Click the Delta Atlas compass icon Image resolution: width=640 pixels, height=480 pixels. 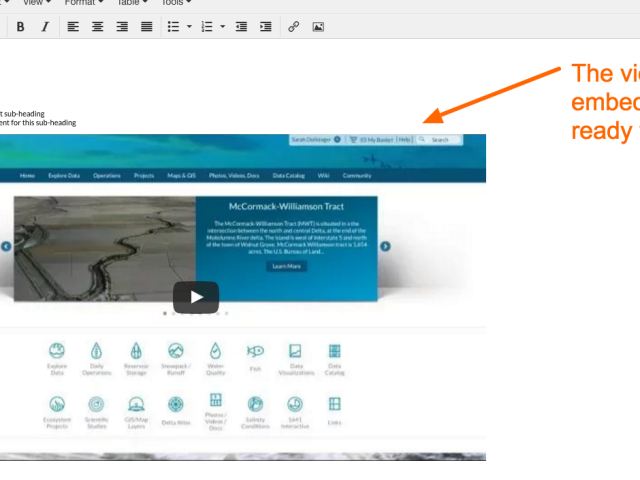pos(176,404)
